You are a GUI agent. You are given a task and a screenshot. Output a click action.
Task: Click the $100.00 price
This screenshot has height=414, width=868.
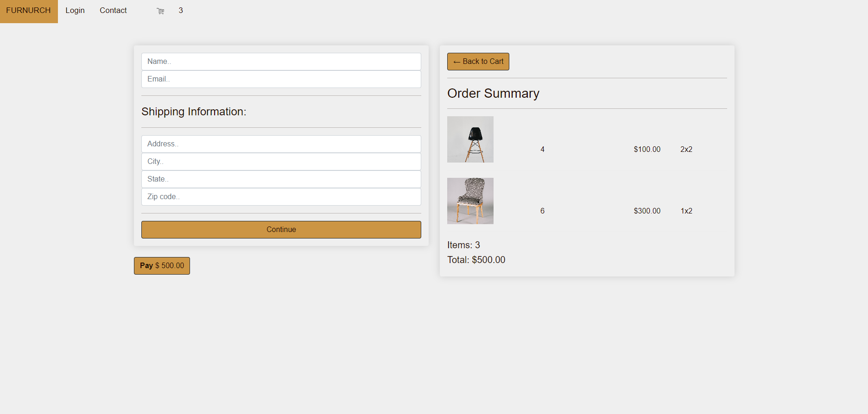pos(647,149)
